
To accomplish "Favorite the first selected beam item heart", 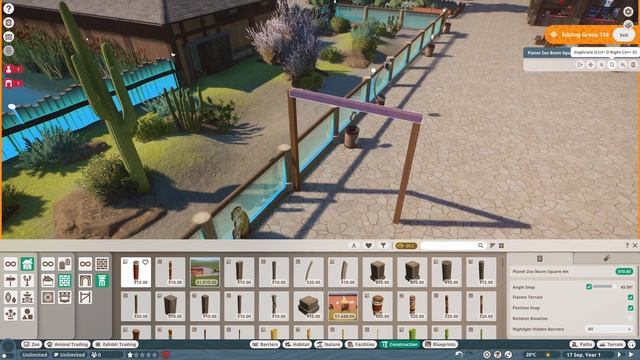I will click(145, 262).
